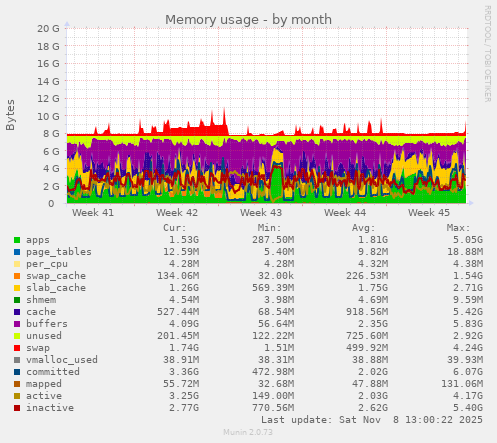Click the unused average value 725.60M
This screenshot has width=497, height=443.
(367, 336)
